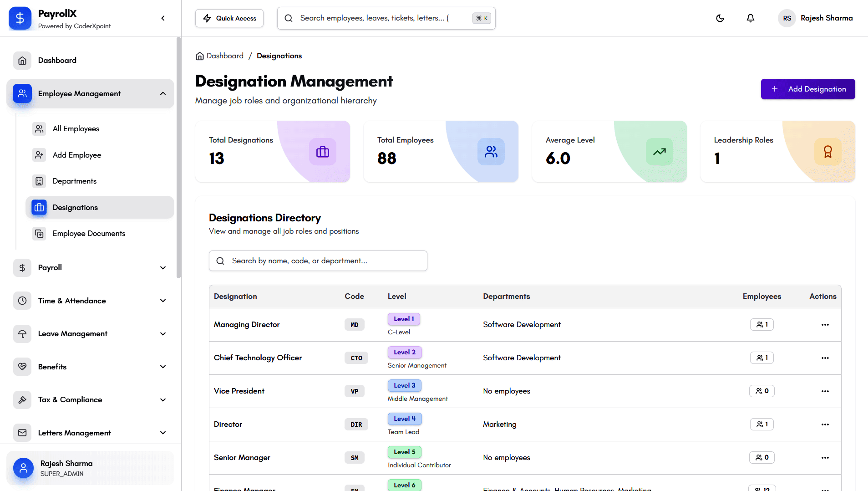Click the Leadership Roles award icon

827,152
